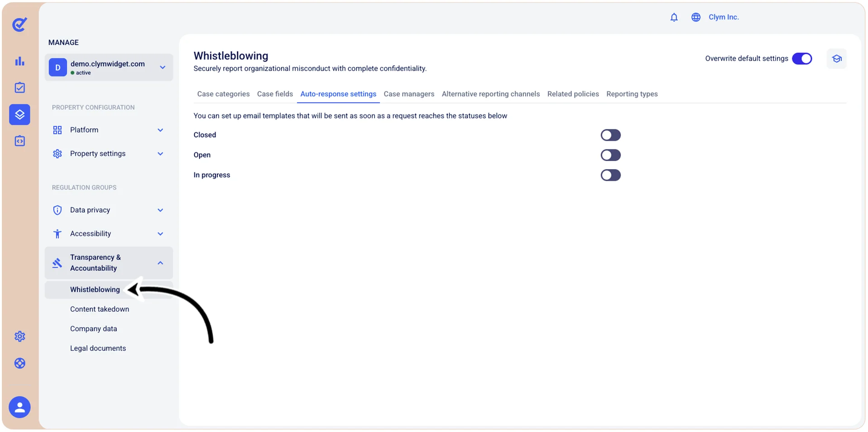868x432 pixels.
Task: Open the graduation cap tutorial icon
Action: [x=836, y=59]
